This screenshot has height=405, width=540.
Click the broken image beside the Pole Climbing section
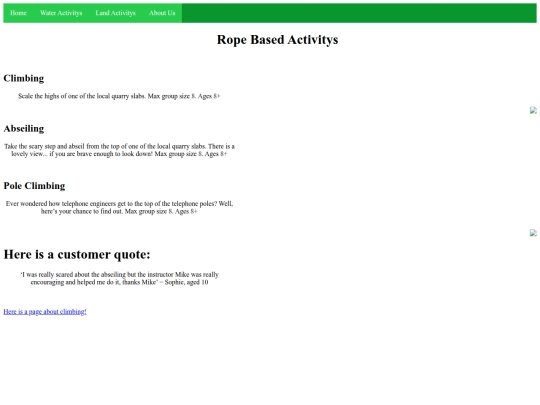click(533, 233)
